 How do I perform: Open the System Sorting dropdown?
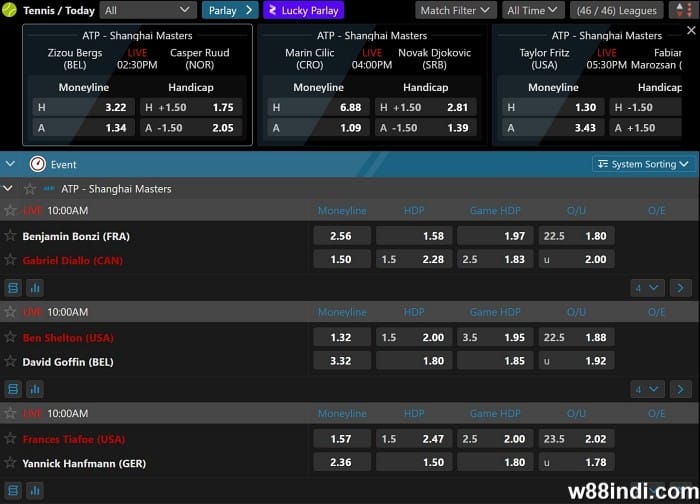pyautogui.click(x=643, y=164)
